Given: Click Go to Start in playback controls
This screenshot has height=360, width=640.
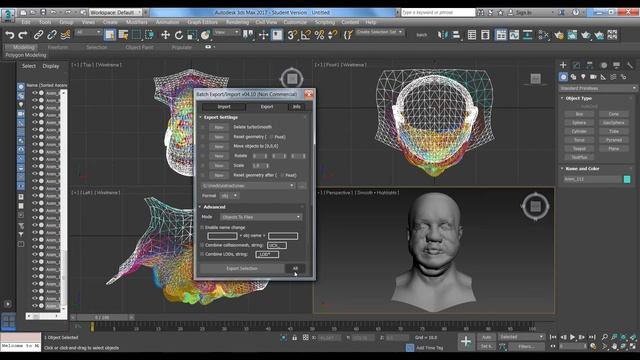Looking at the screenshot, I should [x=553, y=337].
